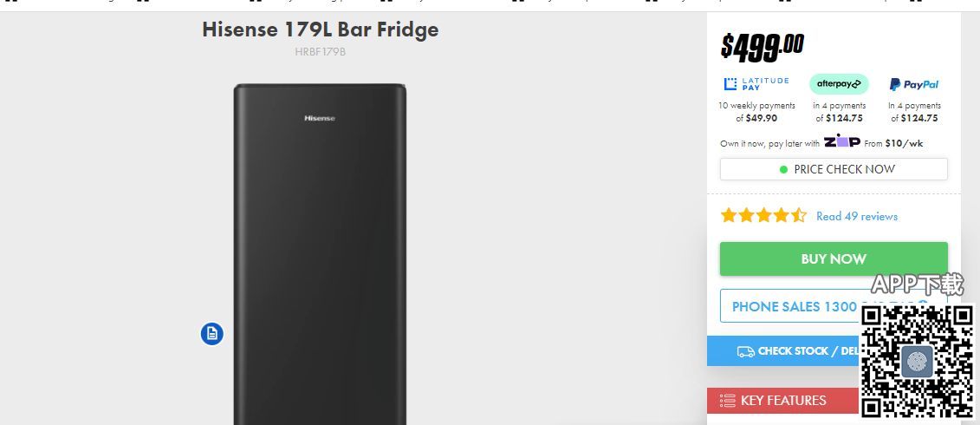The height and width of the screenshot is (425, 980).
Task: Hit the green BUY NOW button
Action: 834,259
